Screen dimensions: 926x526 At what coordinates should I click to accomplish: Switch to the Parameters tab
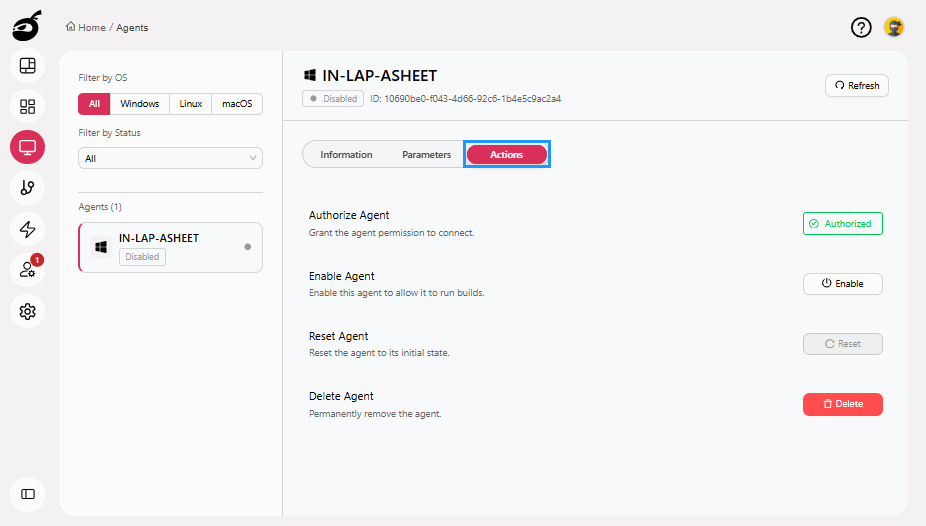426,155
